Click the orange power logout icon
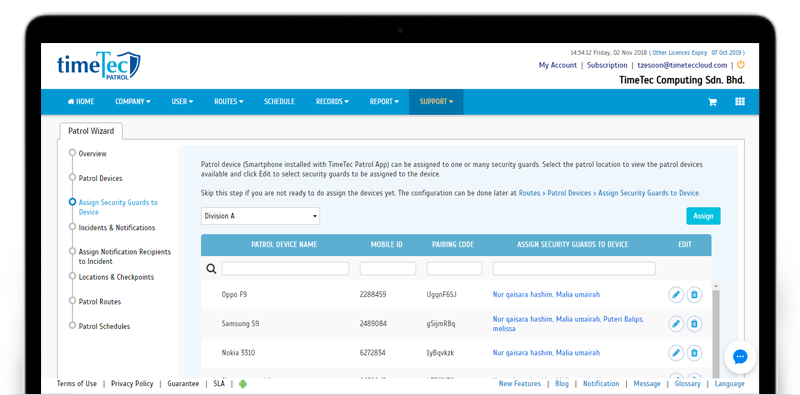 tap(741, 65)
